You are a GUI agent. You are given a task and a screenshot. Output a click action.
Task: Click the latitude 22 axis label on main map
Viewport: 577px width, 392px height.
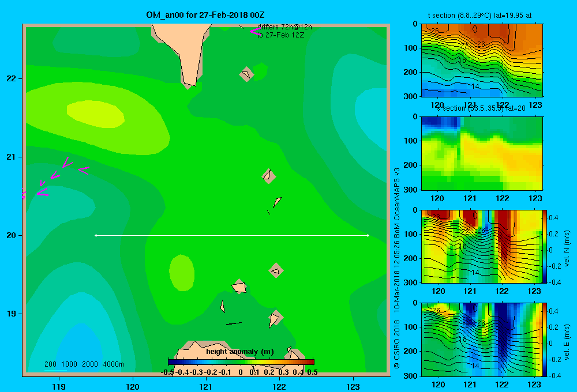[x=12, y=79]
